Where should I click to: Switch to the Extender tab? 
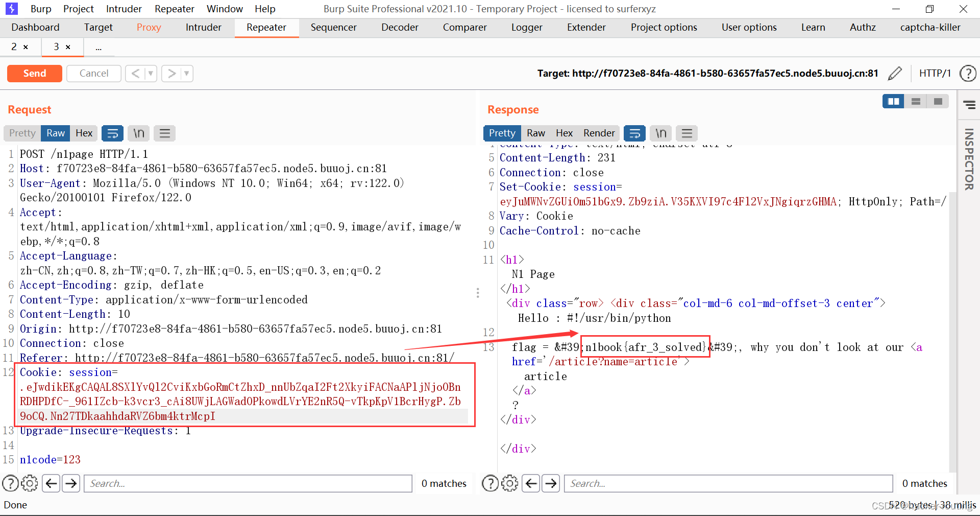(586, 28)
